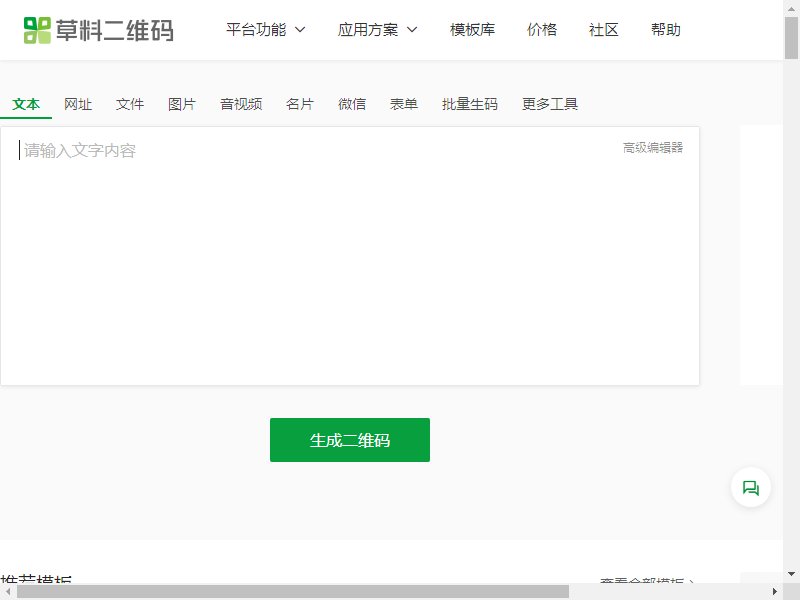This screenshot has height=600, width=800.
Task: Click the horizontal scrollbar right arrow
Action: tap(775, 592)
